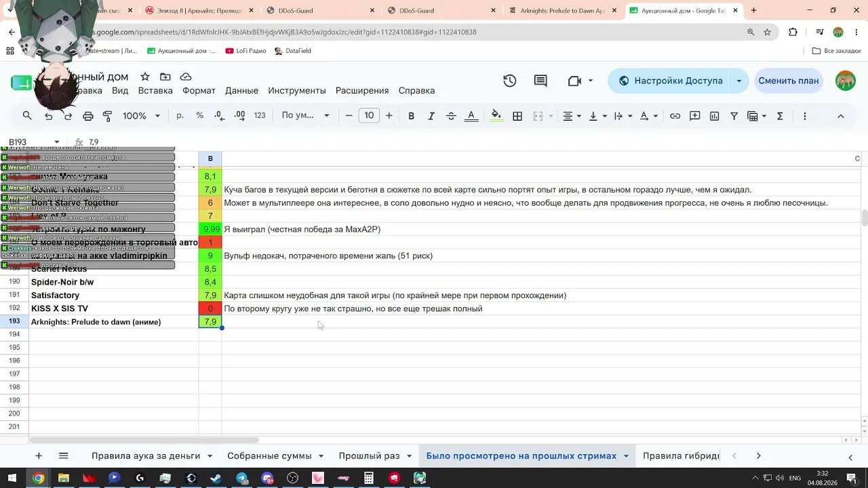
Task: Open the search the menus tool
Action: tap(27, 116)
